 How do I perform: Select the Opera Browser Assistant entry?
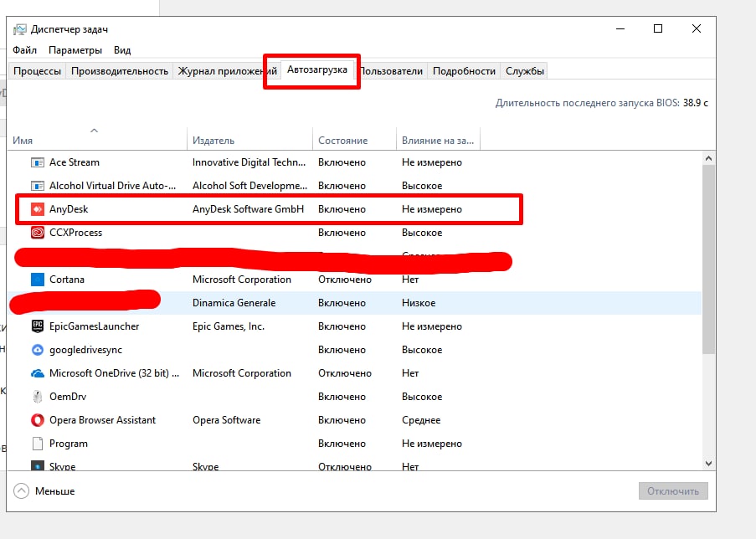pos(102,420)
